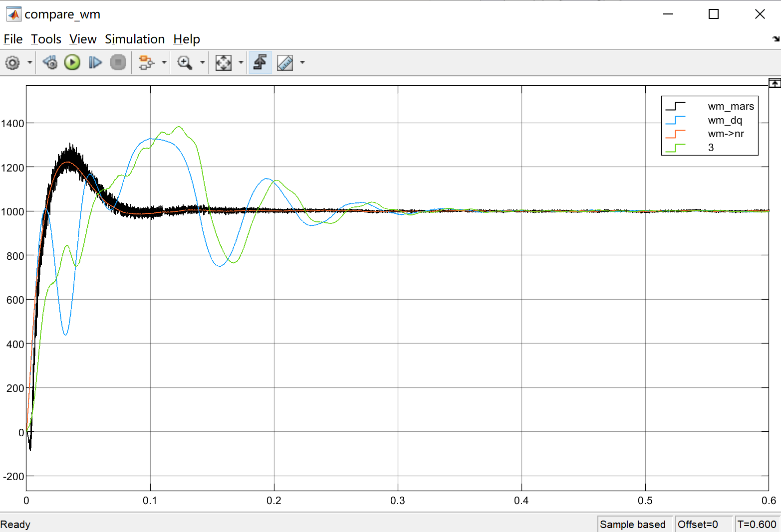781x532 pixels.
Task: Click the Highlight Simulink Block icon
Action: pyautogui.click(x=146, y=63)
